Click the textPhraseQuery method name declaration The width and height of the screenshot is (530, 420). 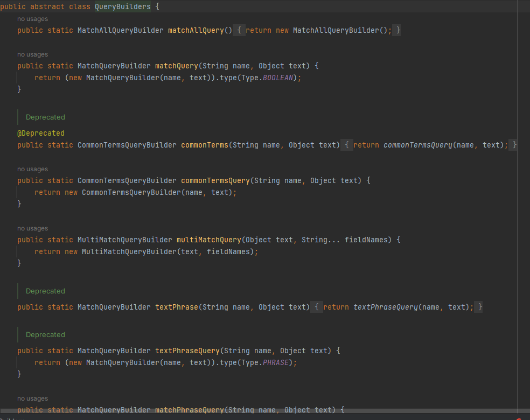(x=187, y=351)
